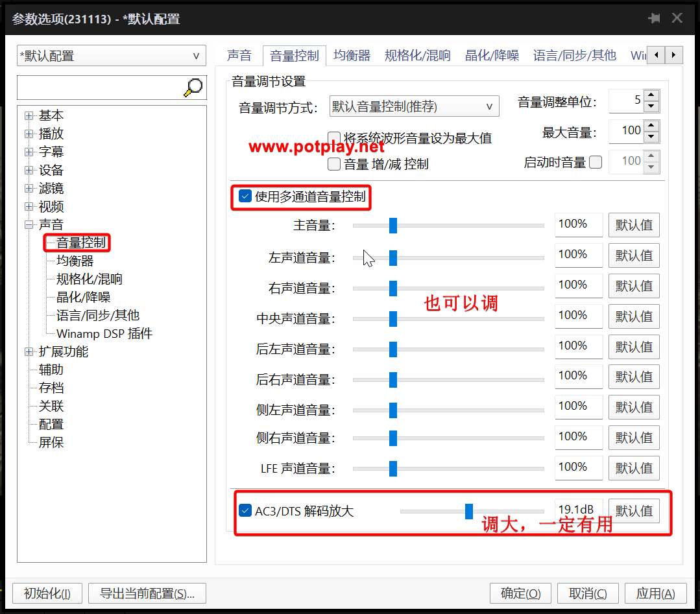The width and height of the screenshot is (700, 614).
Task: Click the 确定(O) button
Action: [520, 593]
